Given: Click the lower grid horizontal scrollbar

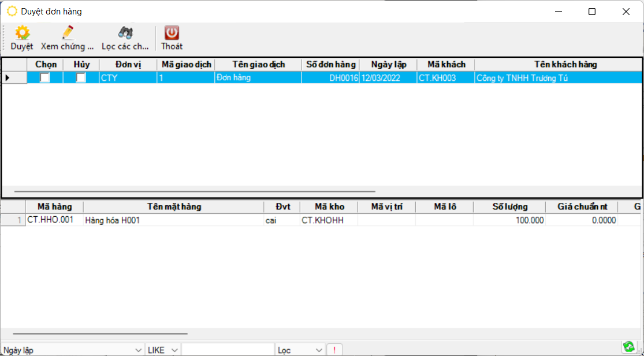Looking at the screenshot, I should click(100, 333).
